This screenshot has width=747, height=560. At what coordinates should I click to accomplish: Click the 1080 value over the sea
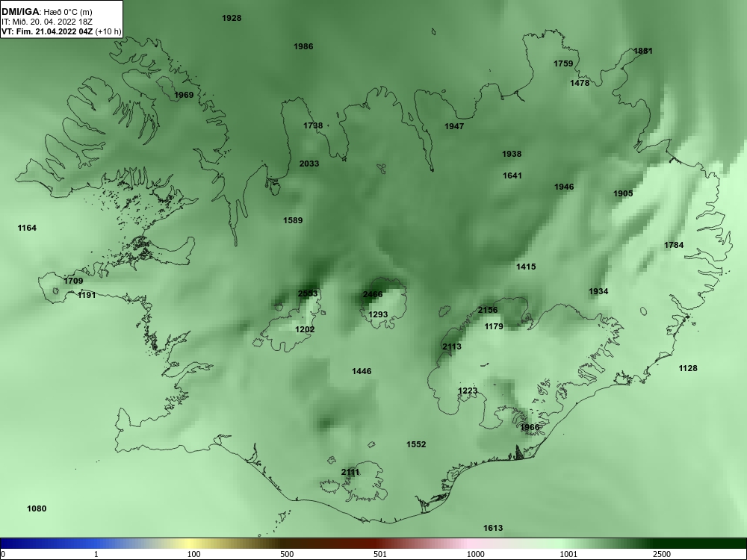tap(37, 508)
